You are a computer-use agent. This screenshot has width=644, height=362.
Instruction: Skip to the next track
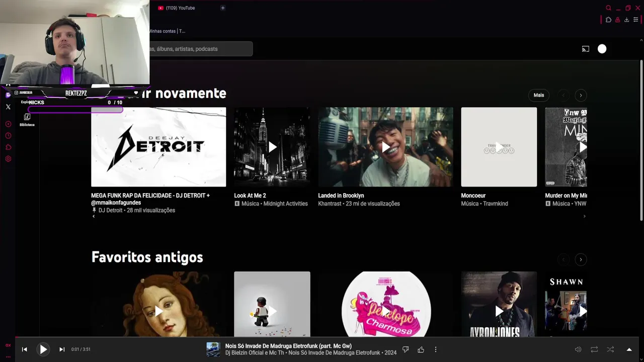pos(62,349)
